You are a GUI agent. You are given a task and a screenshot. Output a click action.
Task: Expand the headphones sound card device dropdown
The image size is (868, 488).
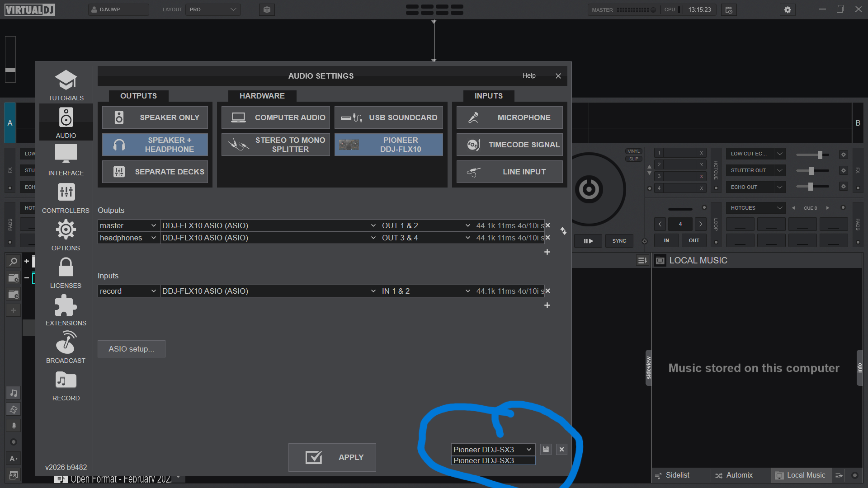coord(269,238)
